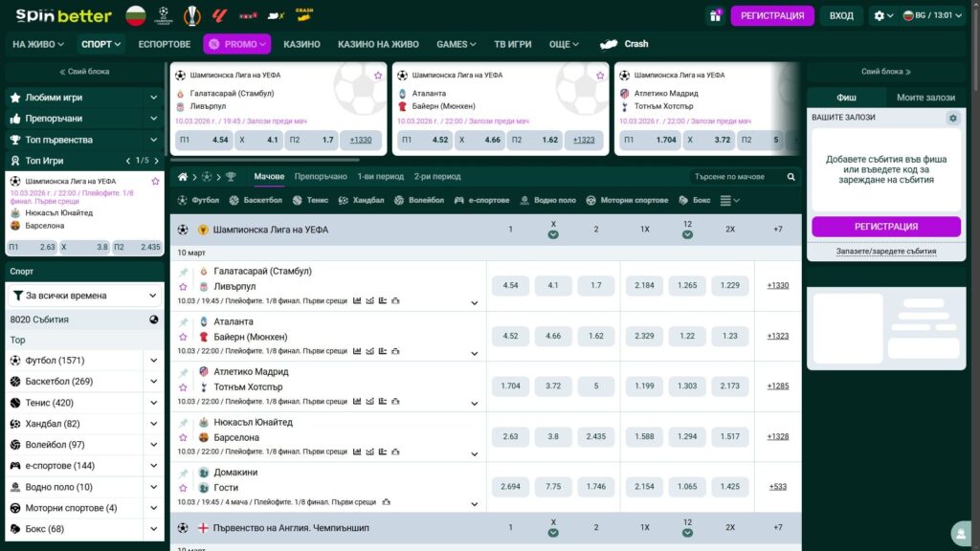Viewport: 980px width, 551px height.
Task: Expand the Футбол (1571) sport category
Action: [x=153, y=361]
